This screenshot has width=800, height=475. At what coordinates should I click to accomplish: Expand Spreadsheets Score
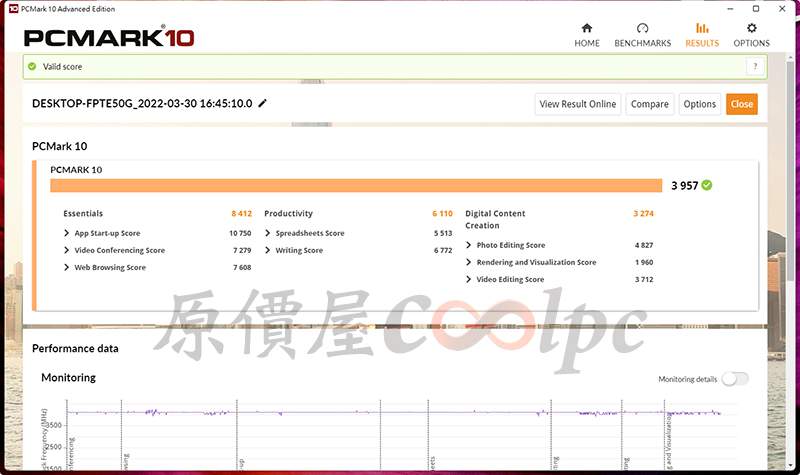click(267, 233)
